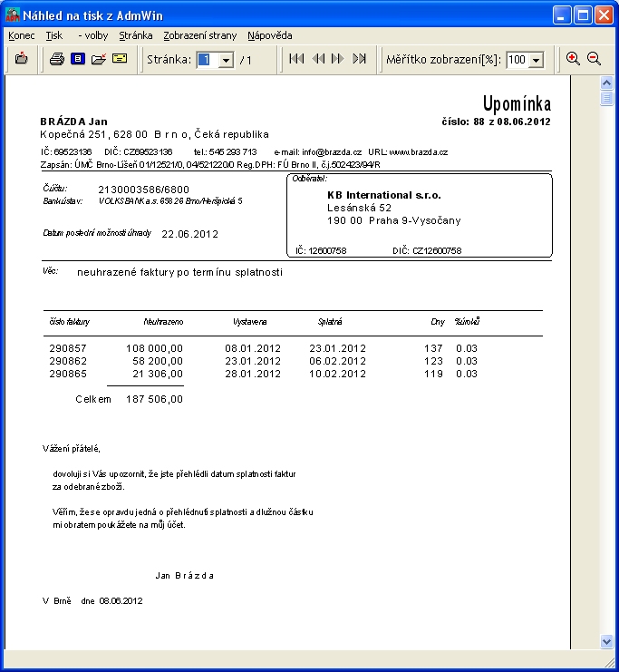The width and height of the screenshot is (619, 672).
Task: Go to the last page arrow
Action: 359,58
